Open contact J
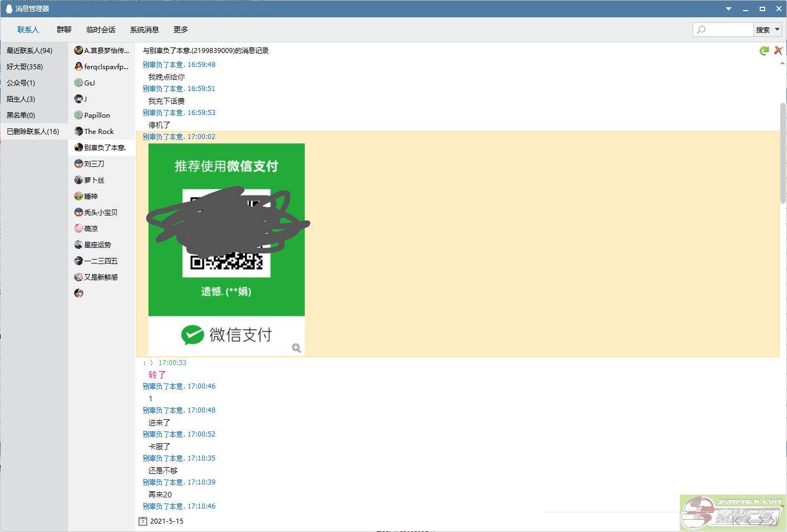 102,99
